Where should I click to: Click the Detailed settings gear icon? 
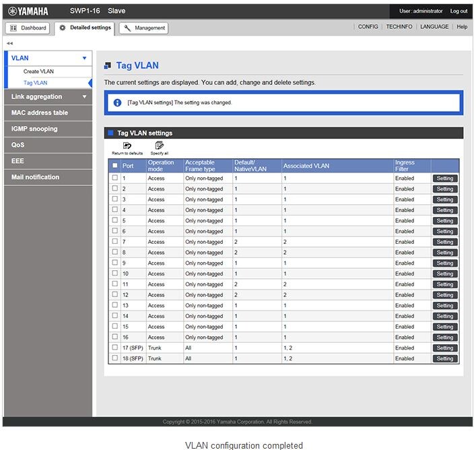[63, 28]
